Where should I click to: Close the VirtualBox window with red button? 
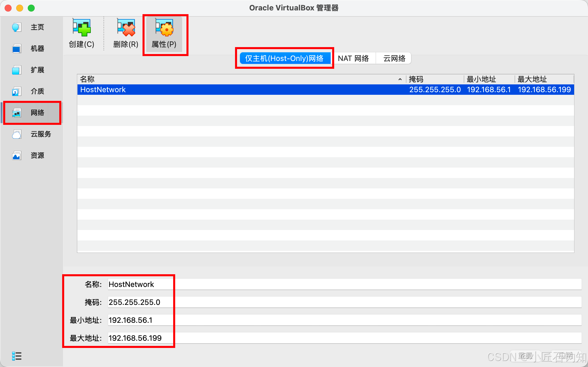8,8
